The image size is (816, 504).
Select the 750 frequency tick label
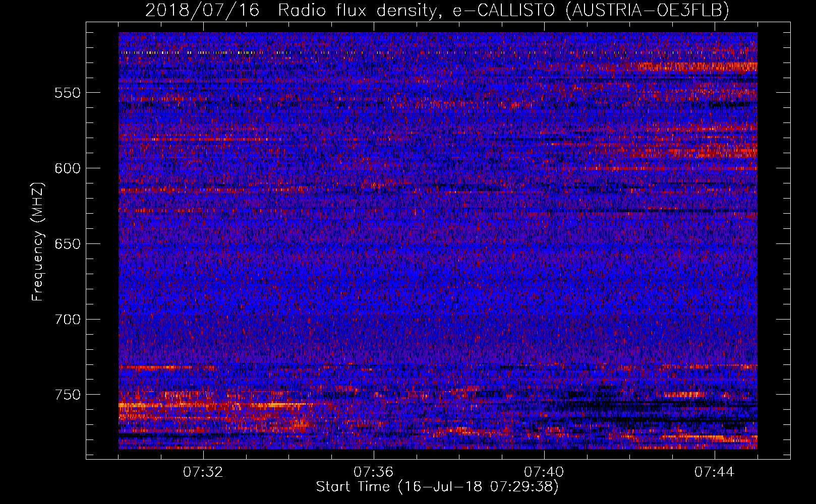point(68,395)
